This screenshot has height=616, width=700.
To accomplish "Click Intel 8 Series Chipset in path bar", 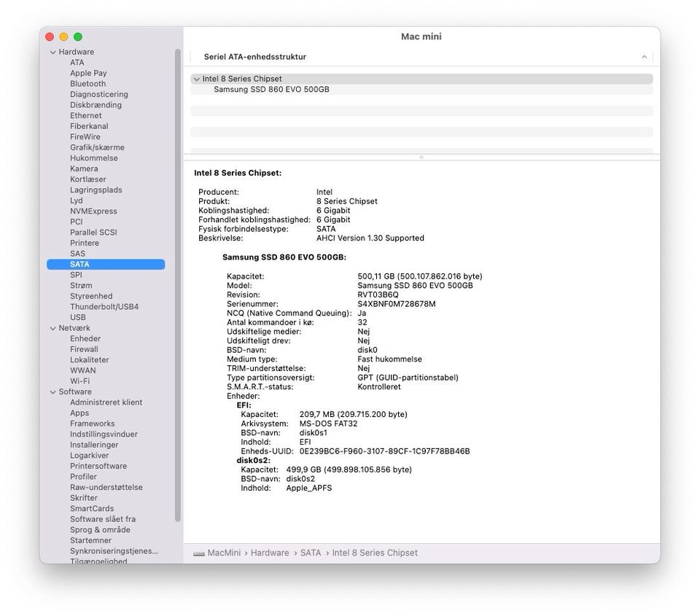I will [x=375, y=553].
